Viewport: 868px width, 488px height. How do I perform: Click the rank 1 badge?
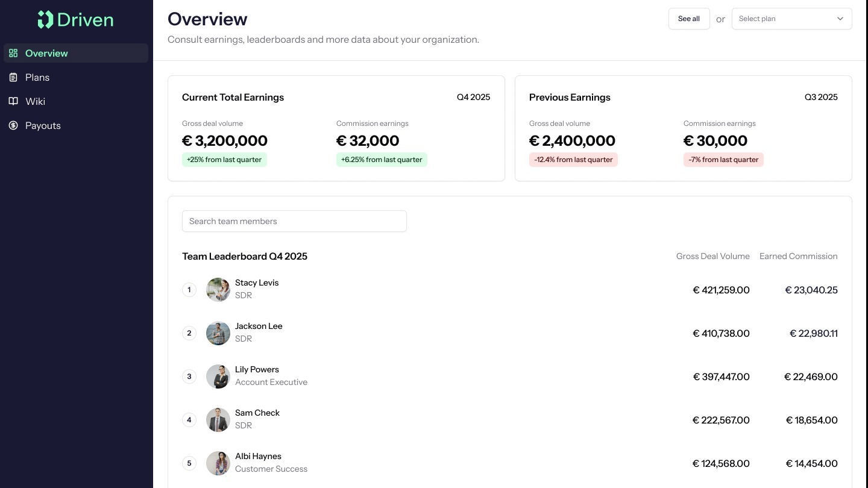(x=189, y=290)
